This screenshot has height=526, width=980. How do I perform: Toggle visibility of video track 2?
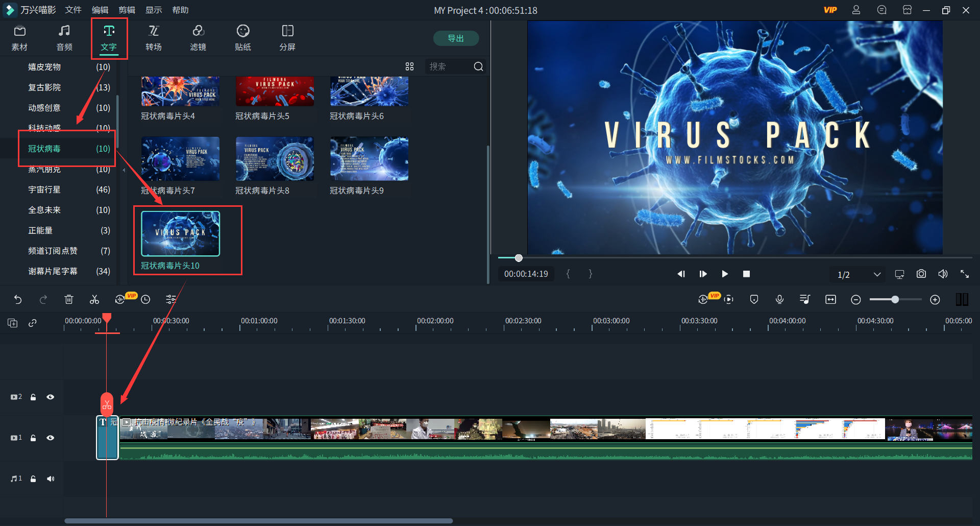point(50,397)
